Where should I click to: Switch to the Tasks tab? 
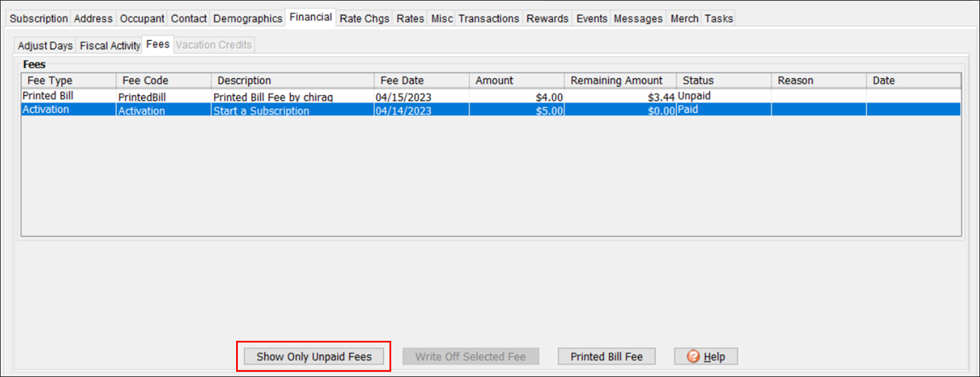click(719, 18)
